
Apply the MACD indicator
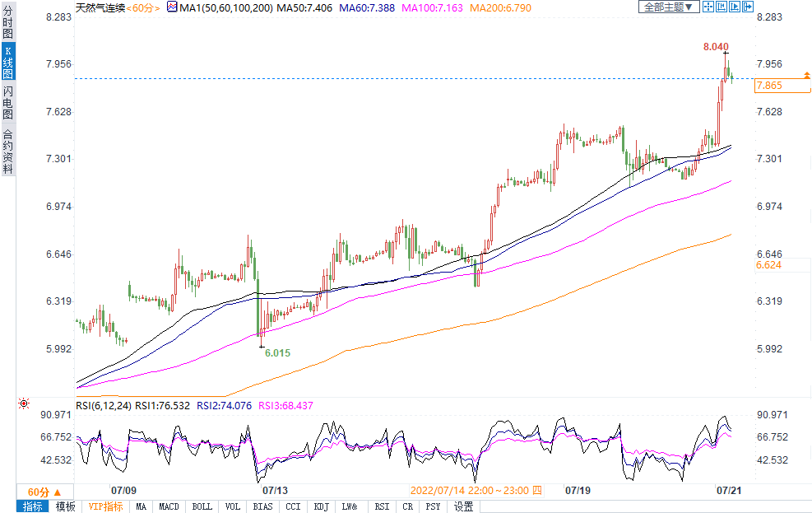click(x=169, y=506)
